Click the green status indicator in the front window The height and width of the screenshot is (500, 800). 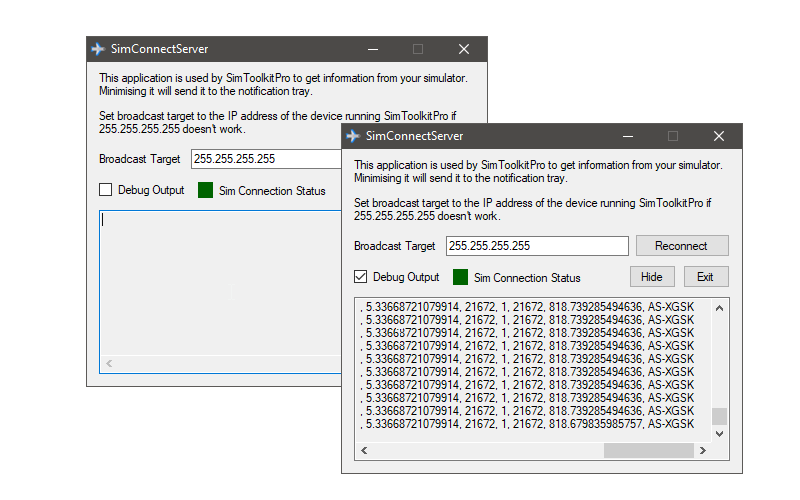(x=460, y=278)
